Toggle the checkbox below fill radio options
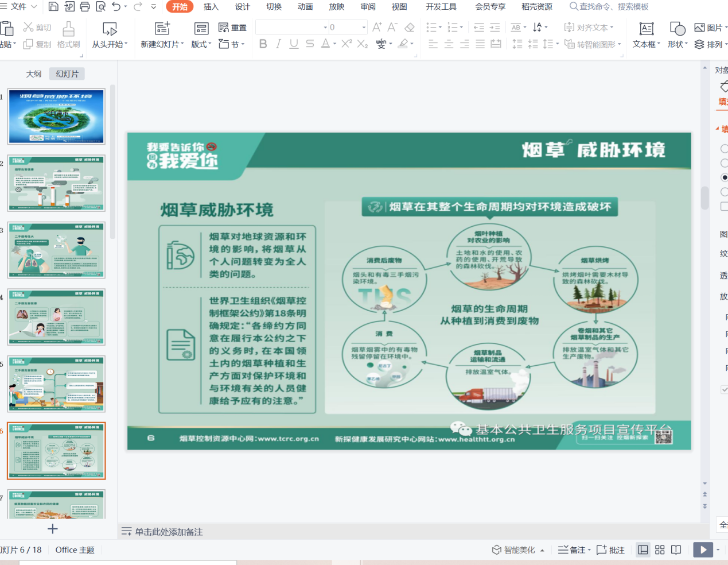Screen dimensions: 728x565 click(724, 206)
